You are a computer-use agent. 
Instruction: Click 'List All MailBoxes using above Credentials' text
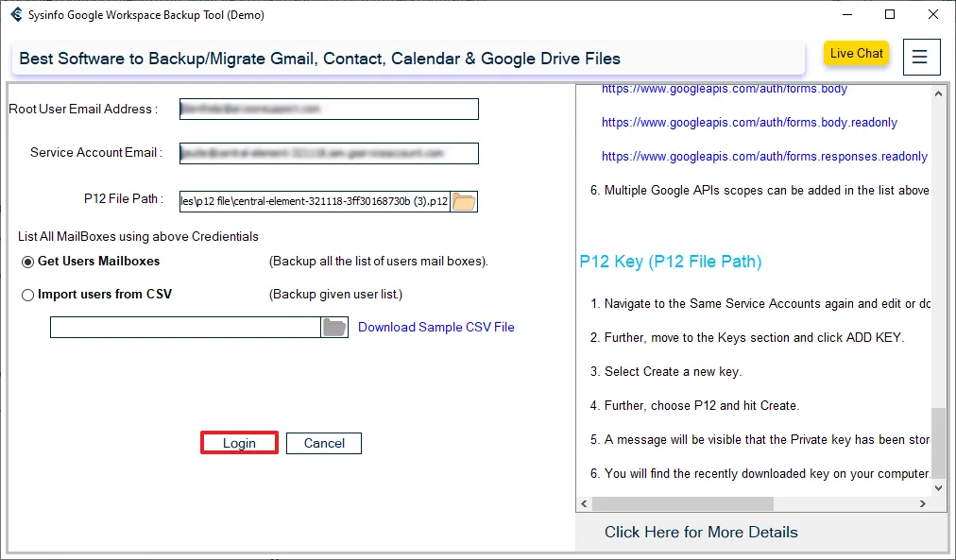coord(138,236)
